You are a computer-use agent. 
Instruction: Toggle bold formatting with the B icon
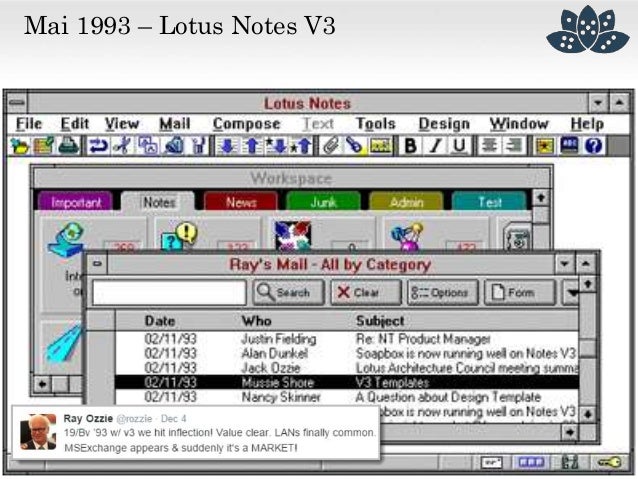pyautogui.click(x=411, y=146)
